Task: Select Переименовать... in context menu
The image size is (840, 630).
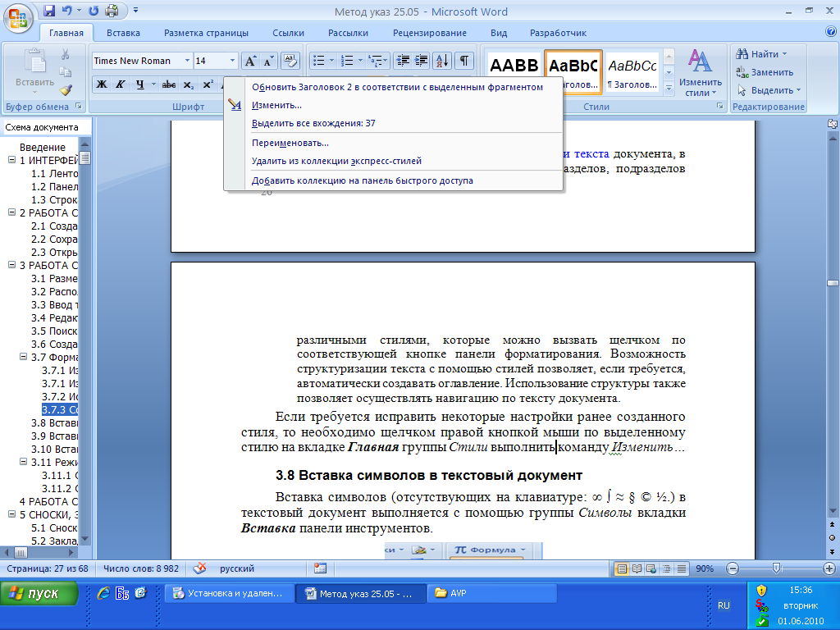Action: 394,143
